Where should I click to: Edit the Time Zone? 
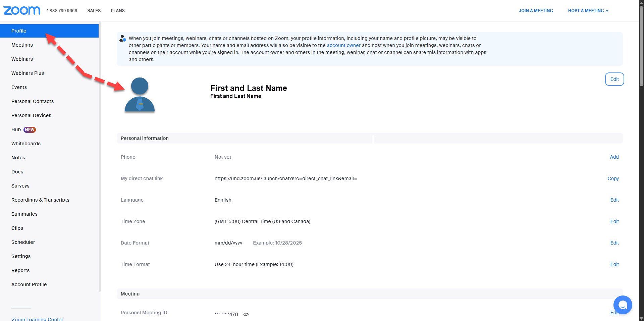coord(614,221)
